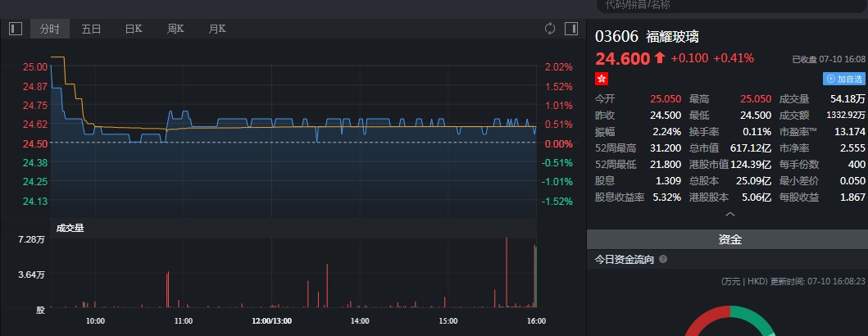Click the 成交量 volume panel label
Screen dimensions: 868x336
click(x=70, y=228)
